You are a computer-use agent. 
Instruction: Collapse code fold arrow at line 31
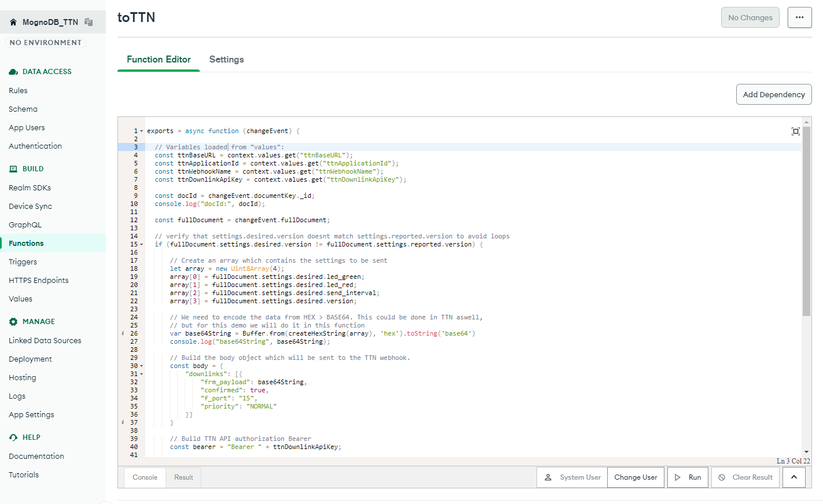click(142, 374)
